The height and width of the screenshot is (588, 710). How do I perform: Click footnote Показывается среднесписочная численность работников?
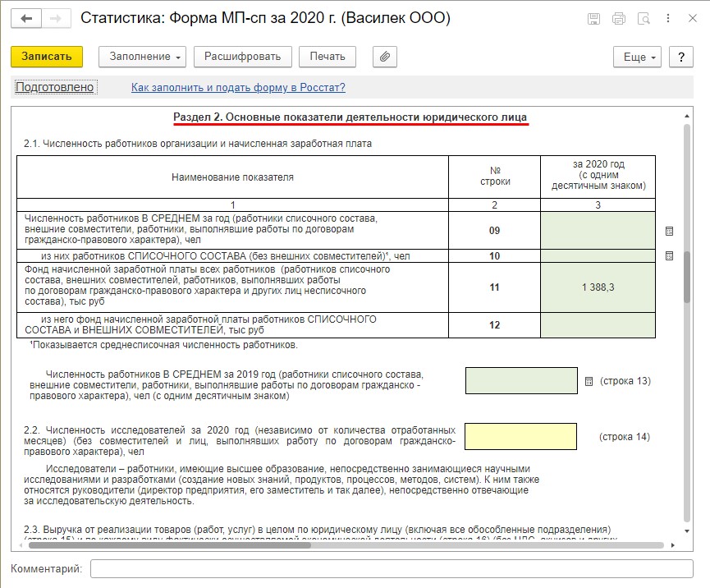tap(164, 345)
